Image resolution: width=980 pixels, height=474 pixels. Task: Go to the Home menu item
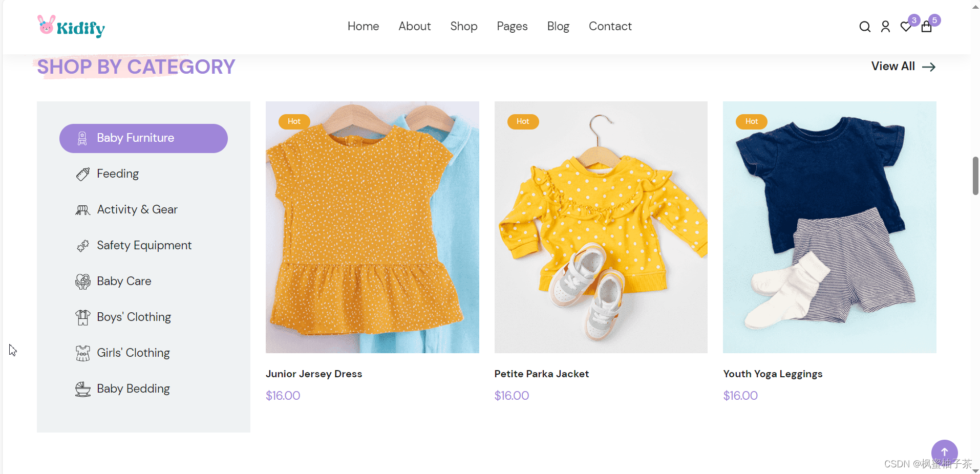(363, 26)
